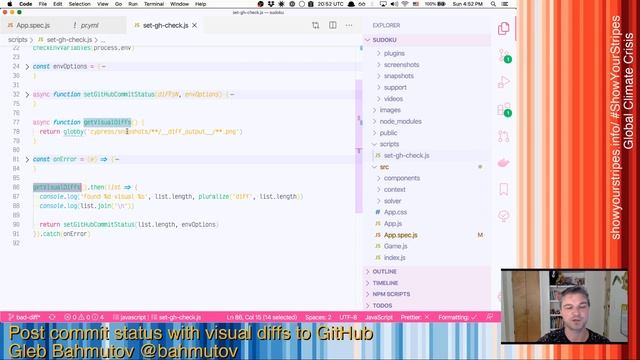Switch to the App.spec.js tab
640x360 pixels.
tap(33, 25)
